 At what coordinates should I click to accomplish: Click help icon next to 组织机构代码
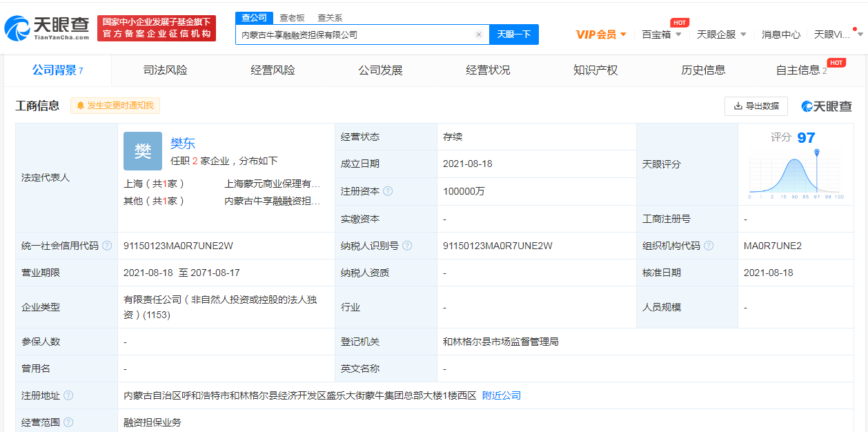[709, 246]
